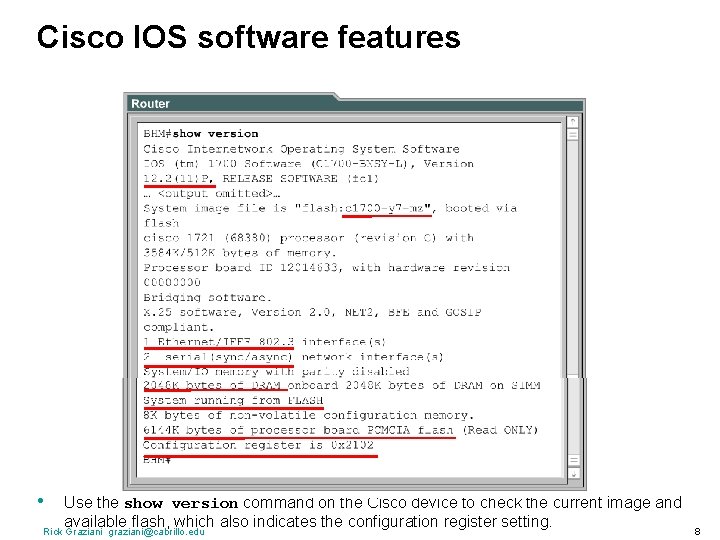Click '2048K bytes of DRAM on SIMM' text

443,385
